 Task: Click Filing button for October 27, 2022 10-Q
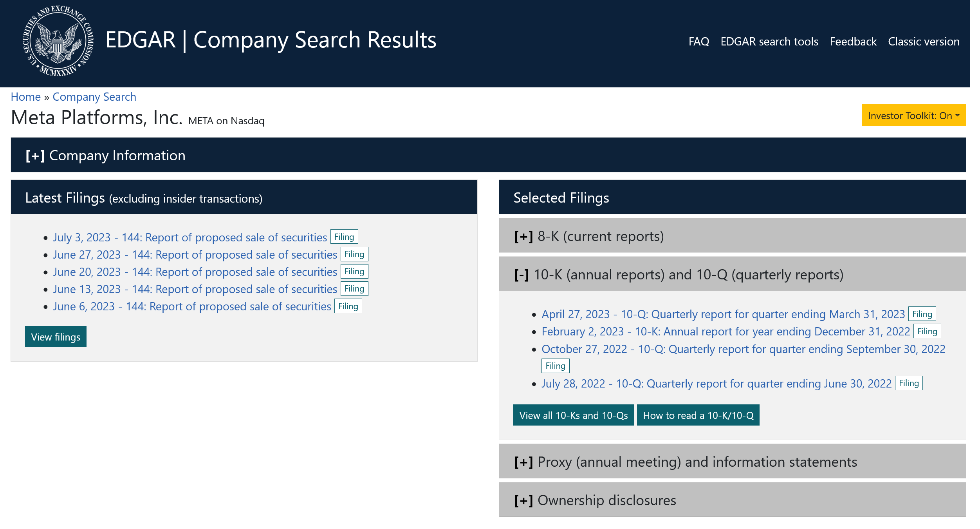pos(555,366)
